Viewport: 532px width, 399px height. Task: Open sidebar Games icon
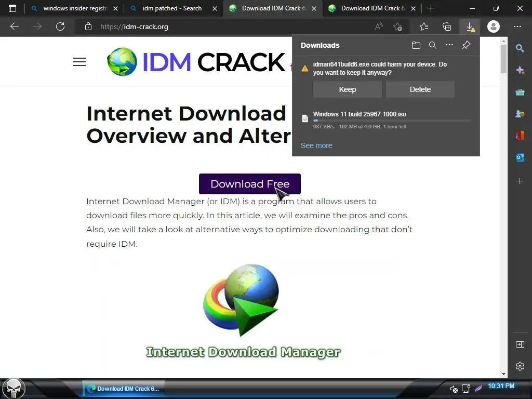click(520, 114)
